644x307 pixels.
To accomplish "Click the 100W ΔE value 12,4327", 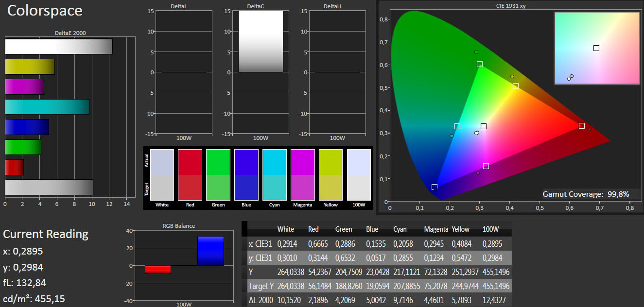I will click(496, 300).
